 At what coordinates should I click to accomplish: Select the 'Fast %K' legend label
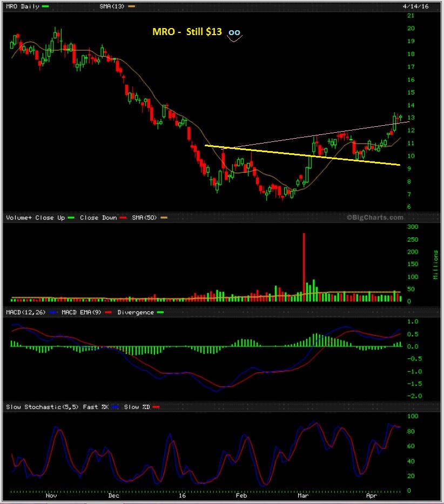click(x=96, y=407)
